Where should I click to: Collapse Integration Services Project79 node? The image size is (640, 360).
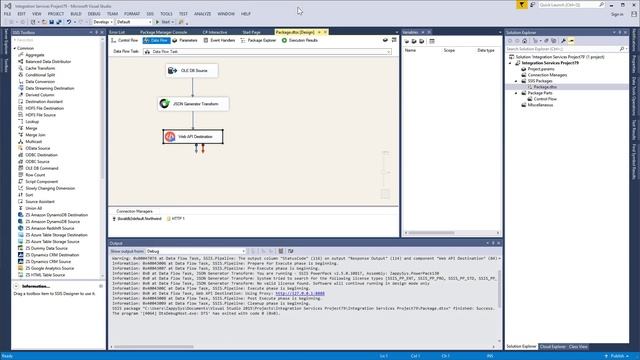point(510,63)
